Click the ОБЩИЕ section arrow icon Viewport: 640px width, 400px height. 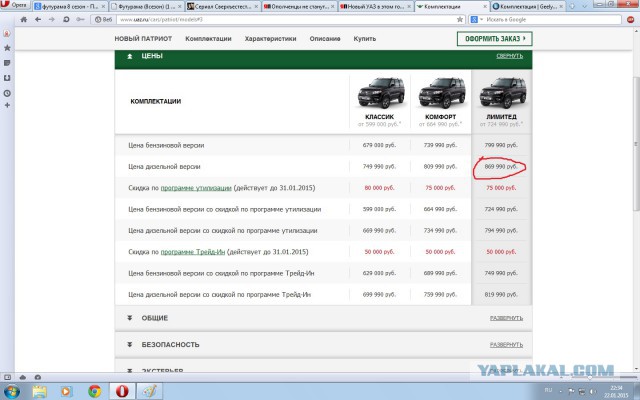tap(129, 318)
